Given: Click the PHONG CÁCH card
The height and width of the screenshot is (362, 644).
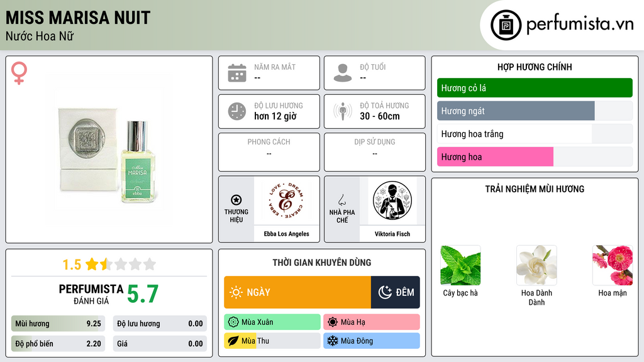Looking at the screenshot, I should coord(269,152).
